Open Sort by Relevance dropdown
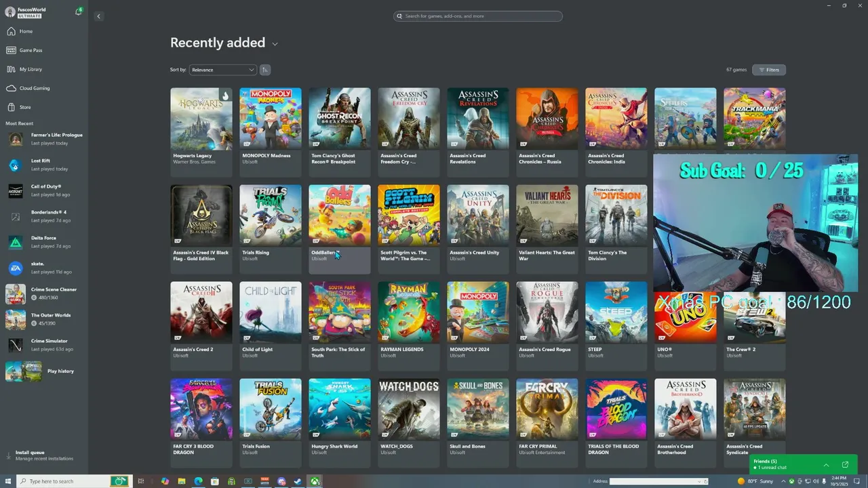The height and width of the screenshot is (488, 868). click(222, 70)
